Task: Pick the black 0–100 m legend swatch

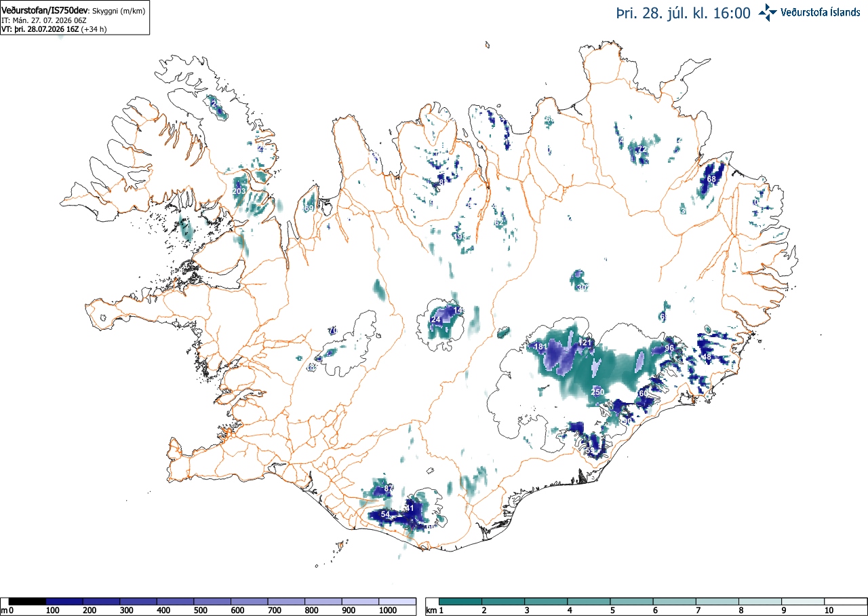Action: tap(27, 602)
